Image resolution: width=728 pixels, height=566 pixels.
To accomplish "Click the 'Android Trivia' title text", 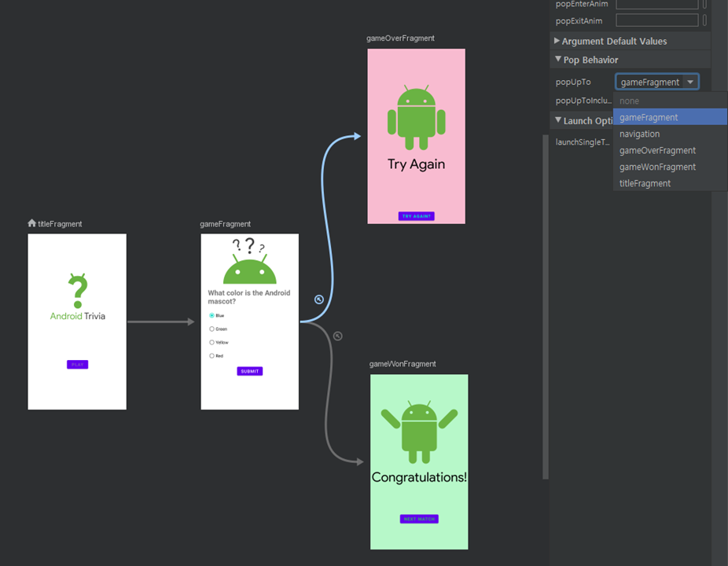I will coord(78,316).
